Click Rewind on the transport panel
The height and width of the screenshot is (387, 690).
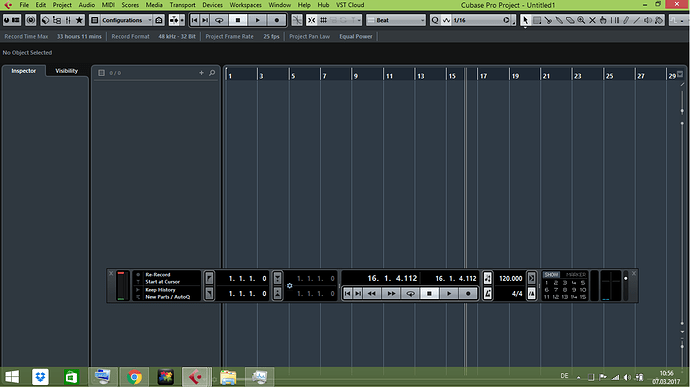372,294
